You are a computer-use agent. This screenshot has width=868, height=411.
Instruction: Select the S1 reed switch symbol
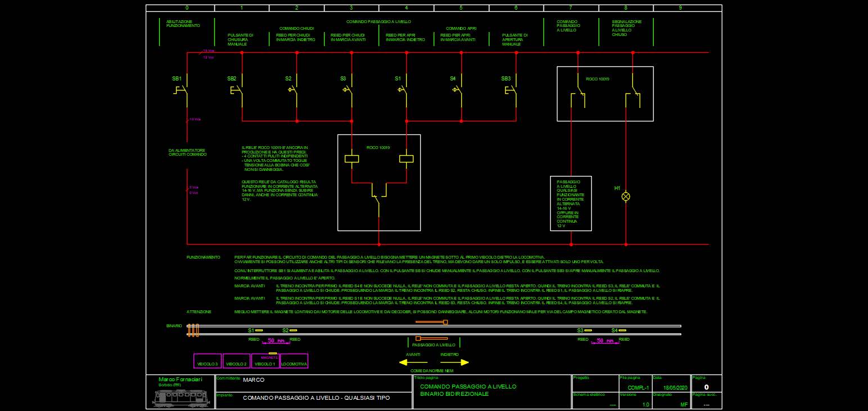(x=401, y=90)
